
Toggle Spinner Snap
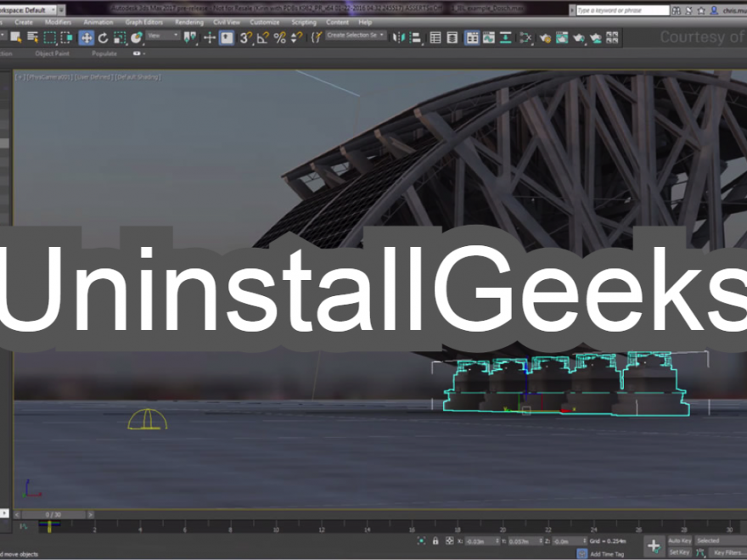coord(296,37)
